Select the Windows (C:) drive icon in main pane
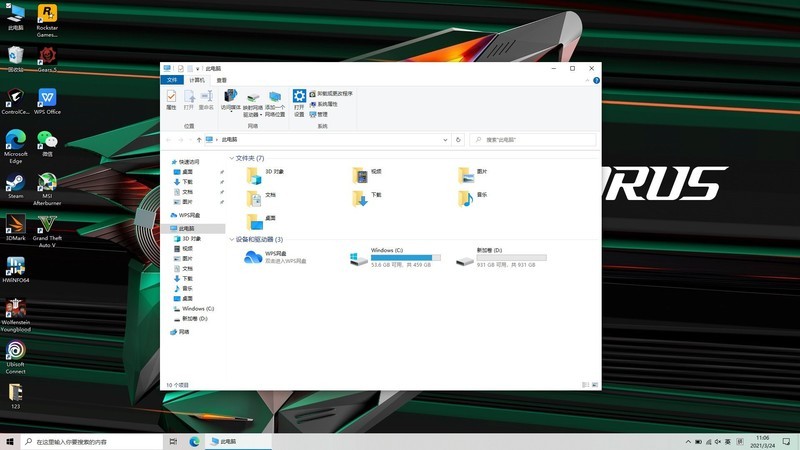 (359, 259)
